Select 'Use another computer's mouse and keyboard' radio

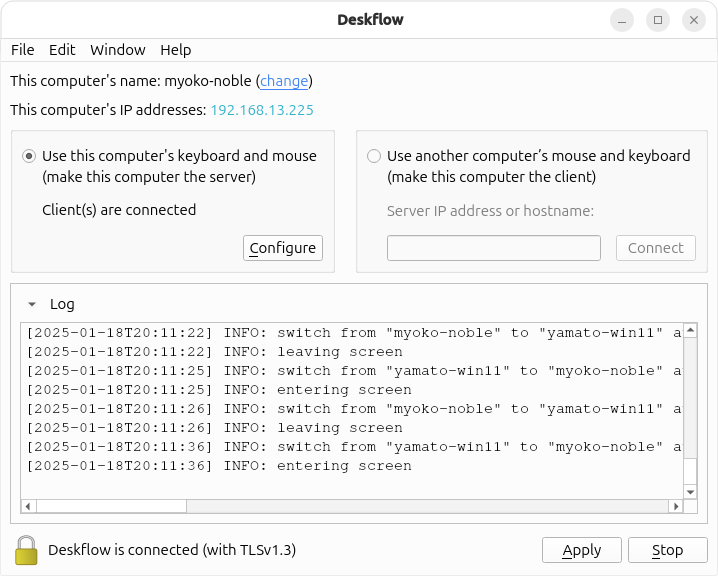pyautogui.click(x=374, y=156)
